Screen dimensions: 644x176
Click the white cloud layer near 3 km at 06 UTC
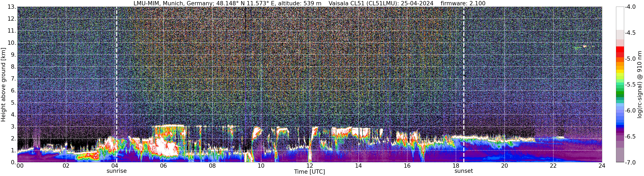pos(170,126)
